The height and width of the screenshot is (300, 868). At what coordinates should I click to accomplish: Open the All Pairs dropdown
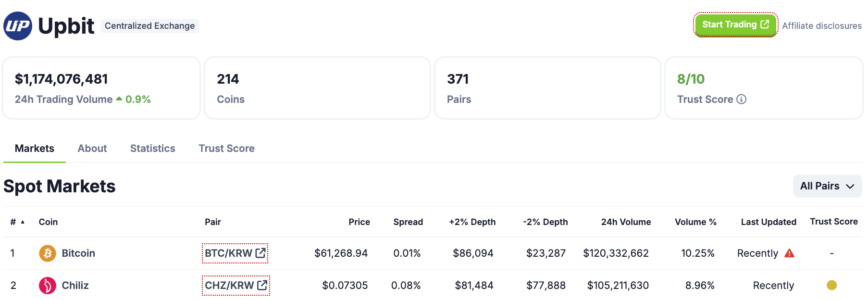point(827,186)
